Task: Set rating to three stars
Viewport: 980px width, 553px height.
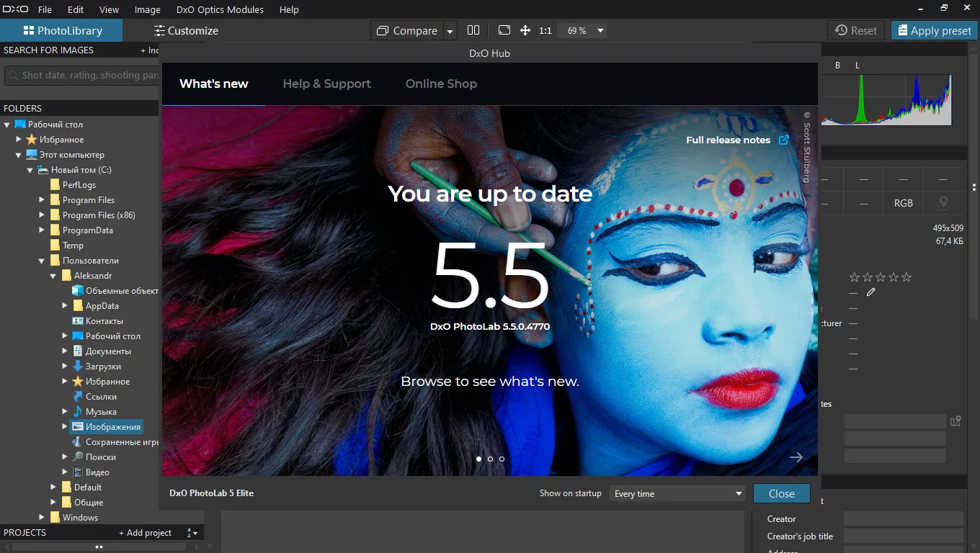Action: [881, 277]
